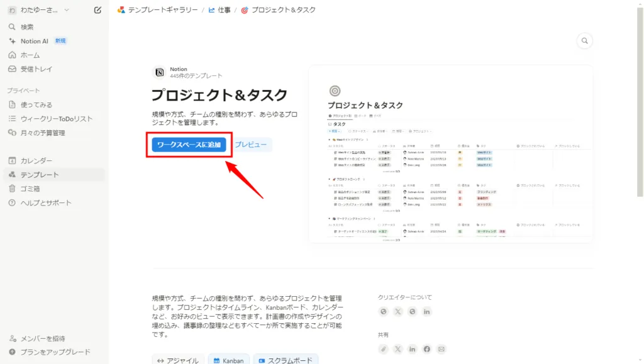Click メンバーを招待 in the sidebar
This screenshot has height=364, width=644.
54,338
